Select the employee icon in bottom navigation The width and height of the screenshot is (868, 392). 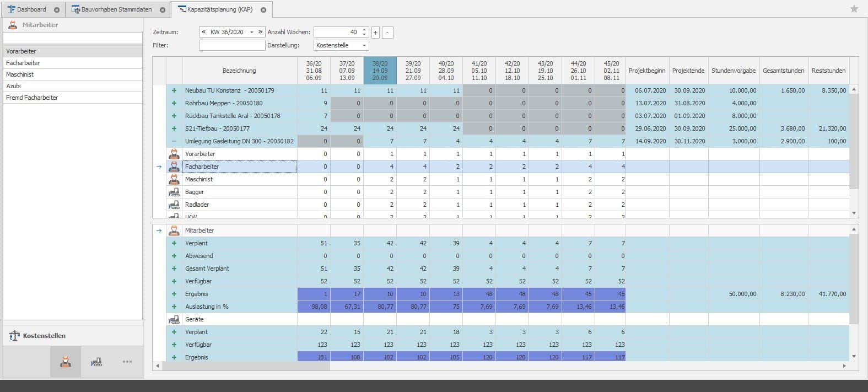[66, 362]
